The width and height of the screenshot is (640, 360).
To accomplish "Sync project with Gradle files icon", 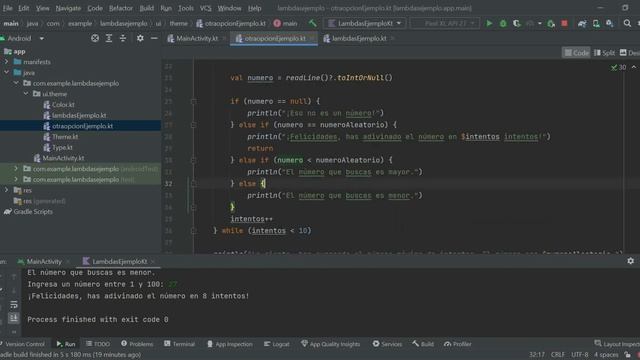I will [x=582, y=24].
